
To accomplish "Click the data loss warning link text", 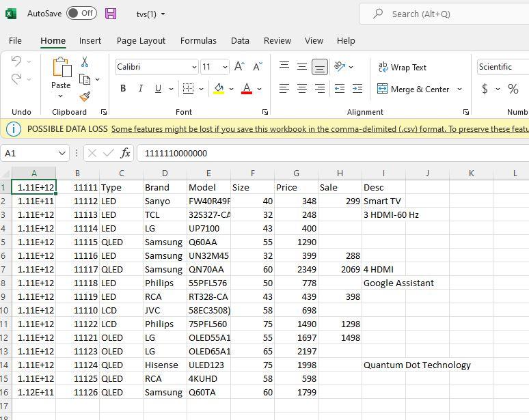I will coord(320,129).
